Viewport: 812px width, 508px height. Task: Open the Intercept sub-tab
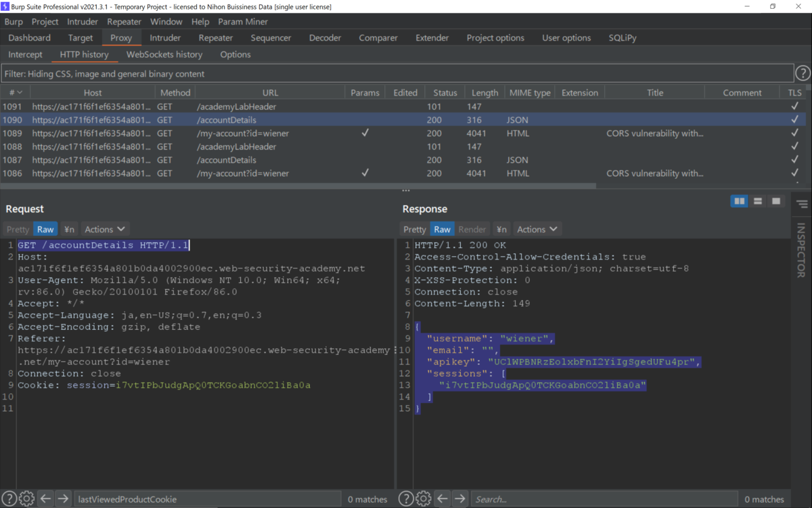[x=25, y=54]
